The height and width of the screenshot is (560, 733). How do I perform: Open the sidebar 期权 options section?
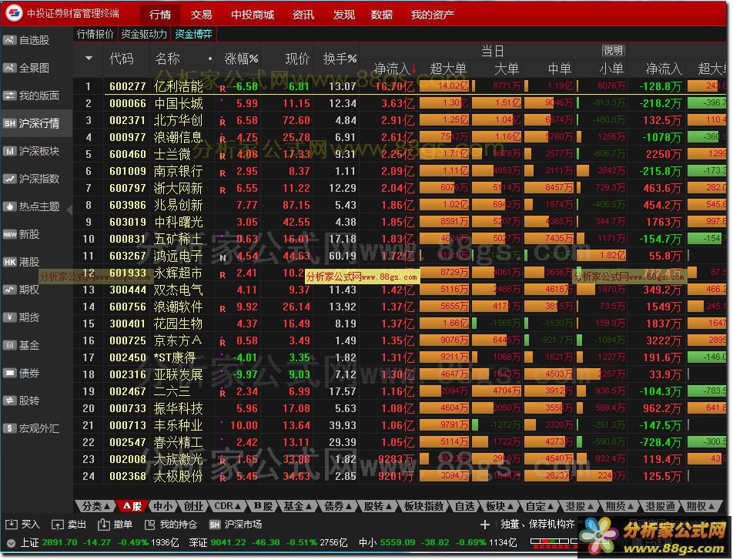pyautogui.click(x=22, y=290)
